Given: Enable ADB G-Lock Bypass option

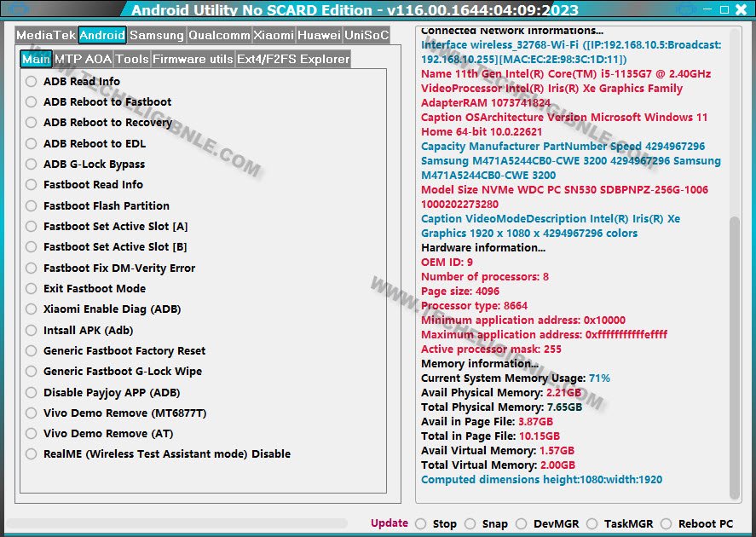Looking at the screenshot, I should pyautogui.click(x=32, y=165).
